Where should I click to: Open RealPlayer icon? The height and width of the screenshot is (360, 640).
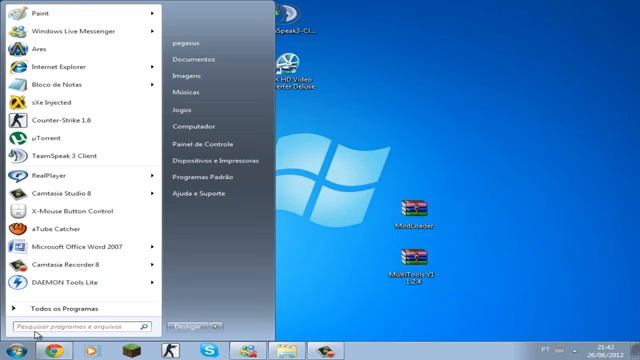(18, 176)
